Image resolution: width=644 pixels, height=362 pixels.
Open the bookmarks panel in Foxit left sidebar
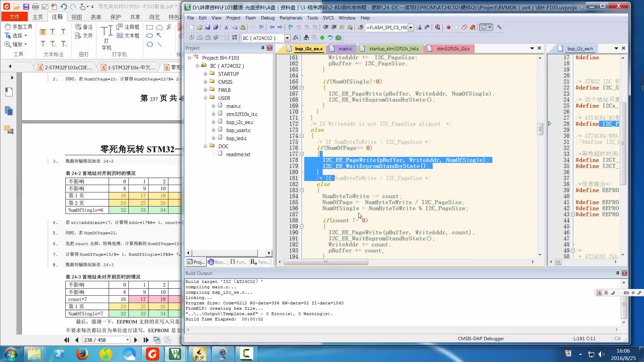click(9, 92)
